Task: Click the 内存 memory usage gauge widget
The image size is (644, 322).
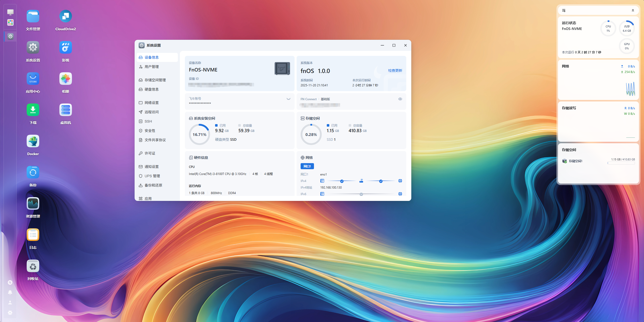Action: pyautogui.click(x=627, y=28)
